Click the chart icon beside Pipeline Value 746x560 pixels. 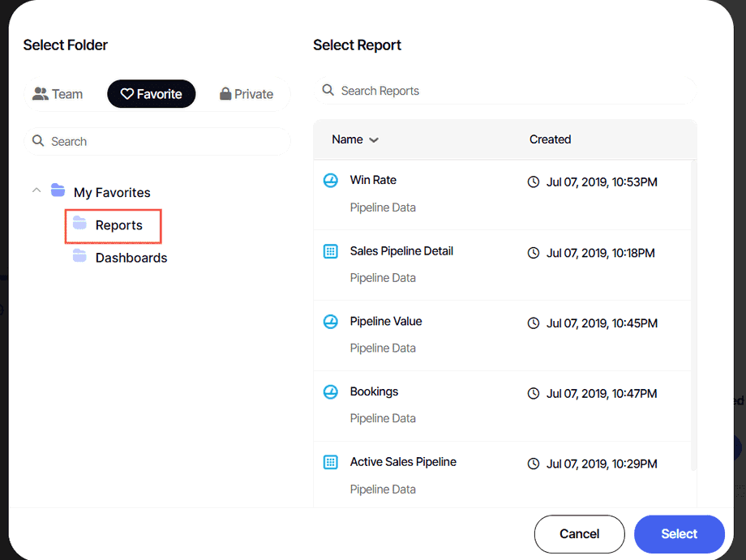[x=330, y=321]
